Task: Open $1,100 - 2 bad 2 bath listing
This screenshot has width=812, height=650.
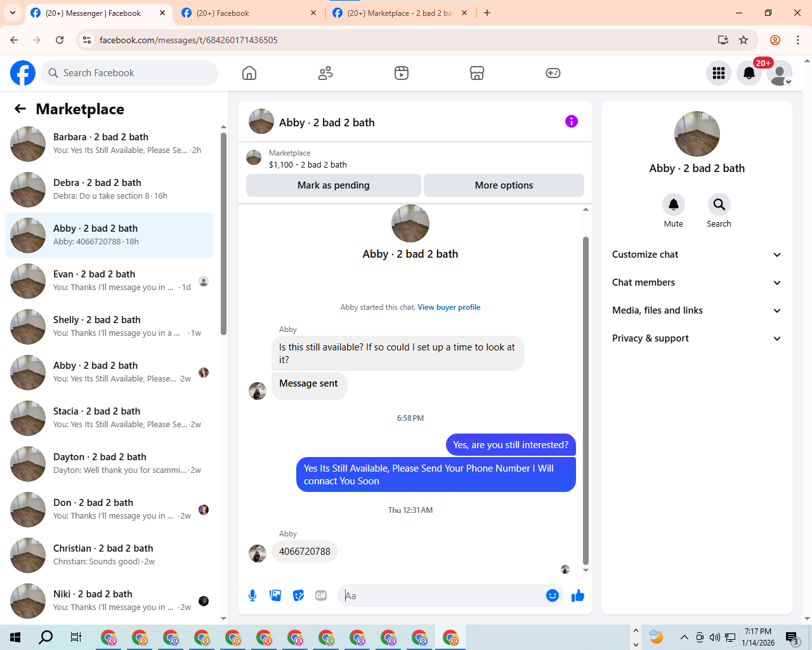Action: point(308,164)
